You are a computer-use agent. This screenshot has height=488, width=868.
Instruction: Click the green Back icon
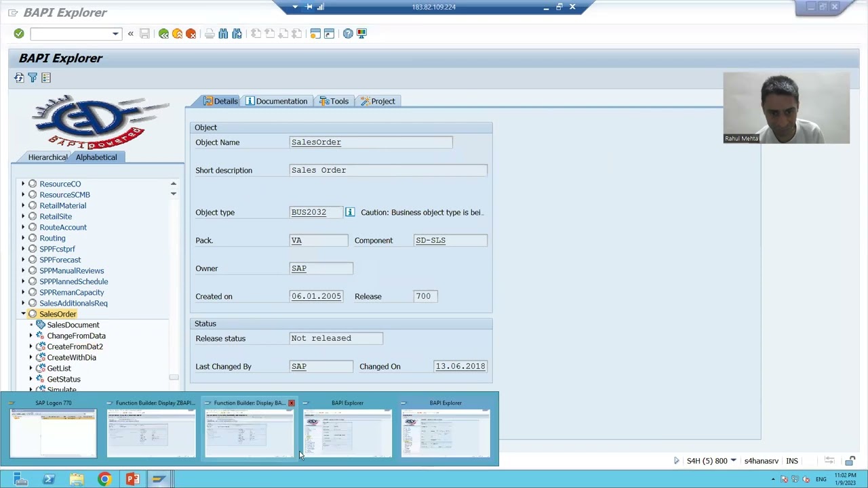(163, 33)
